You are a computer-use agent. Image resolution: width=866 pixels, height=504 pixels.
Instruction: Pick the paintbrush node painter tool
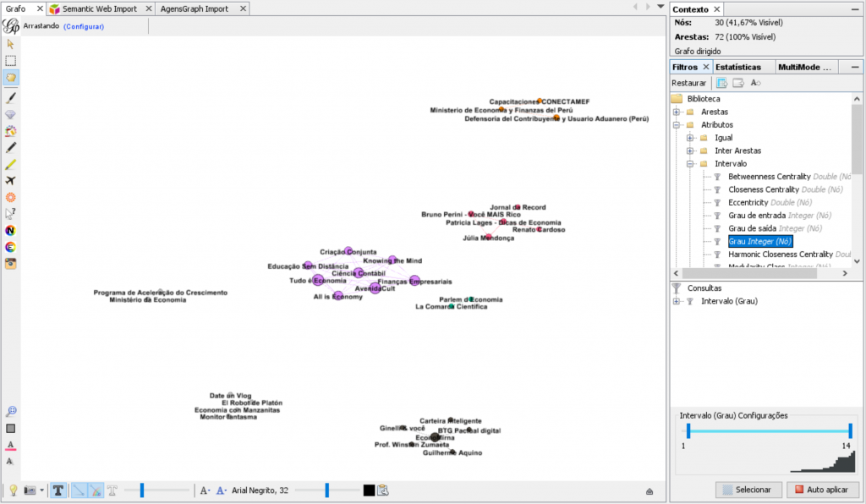(11, 98)
